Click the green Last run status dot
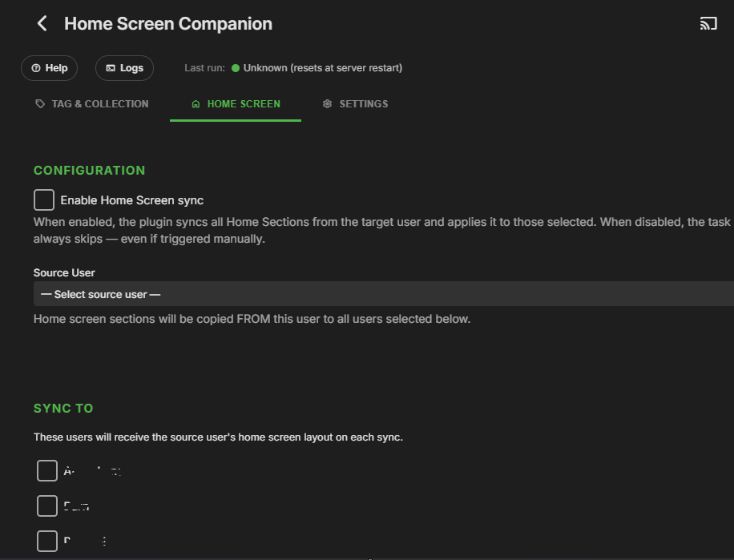This screenshot has width=734, height=560. [x=236, y=68]
